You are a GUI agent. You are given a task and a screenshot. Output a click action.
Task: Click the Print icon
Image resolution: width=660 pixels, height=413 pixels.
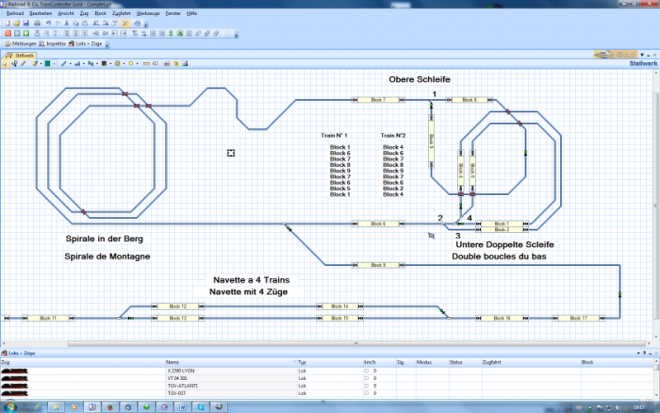(37, 24)
